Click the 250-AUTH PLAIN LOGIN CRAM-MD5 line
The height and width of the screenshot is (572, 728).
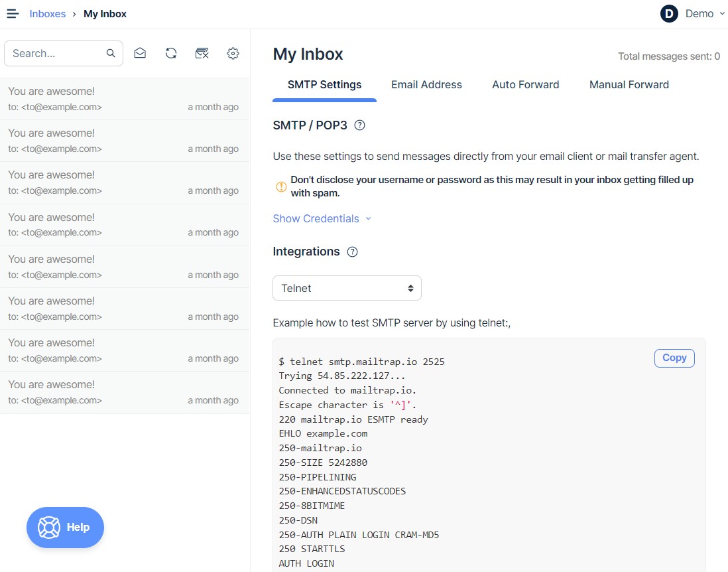(x=359, y=535)
